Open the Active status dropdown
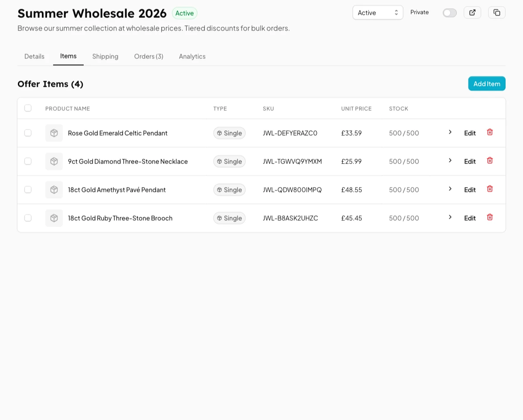The height and width of the screenshot is (420, 523). tap(377, 13)
